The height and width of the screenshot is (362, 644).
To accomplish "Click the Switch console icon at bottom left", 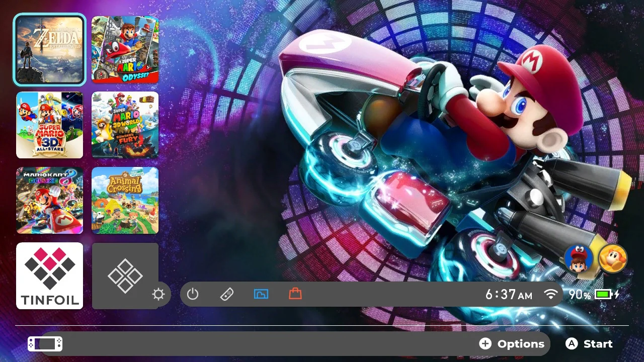I will click(x=45, y=344).
